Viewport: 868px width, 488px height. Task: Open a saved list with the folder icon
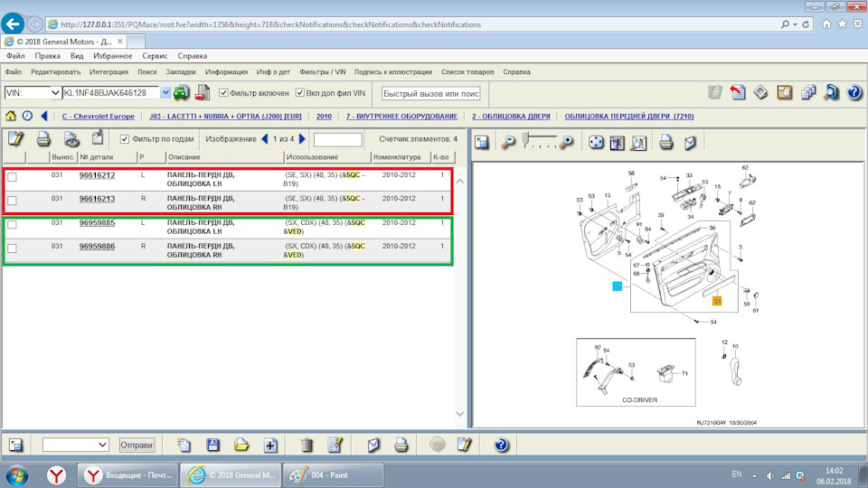(x=241, y=445)
